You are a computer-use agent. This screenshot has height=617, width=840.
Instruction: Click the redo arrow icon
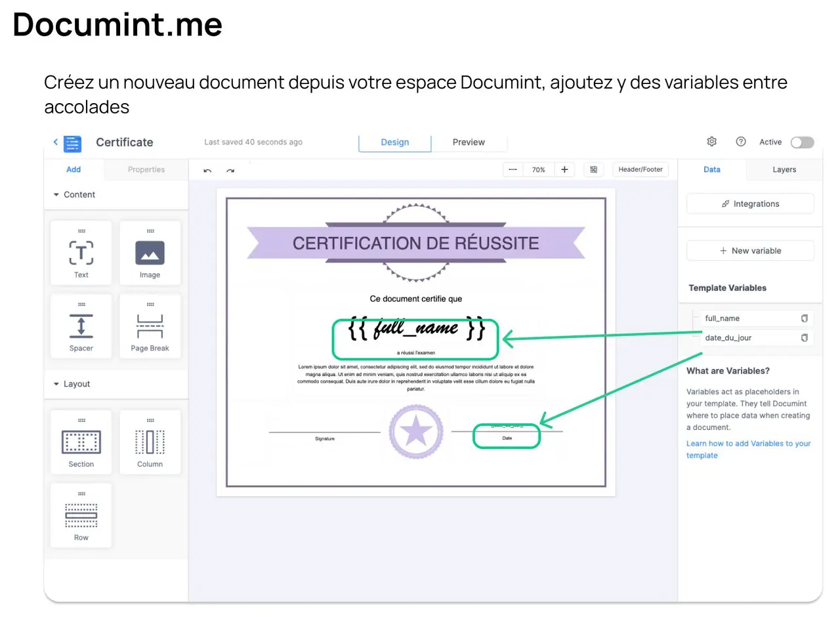(230, 170)
